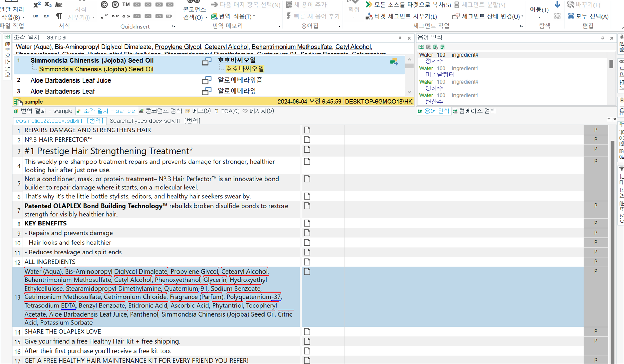Select term 미네랄워터 in term list
This screenshot has width=624, height=364.
tap(440, 75)
